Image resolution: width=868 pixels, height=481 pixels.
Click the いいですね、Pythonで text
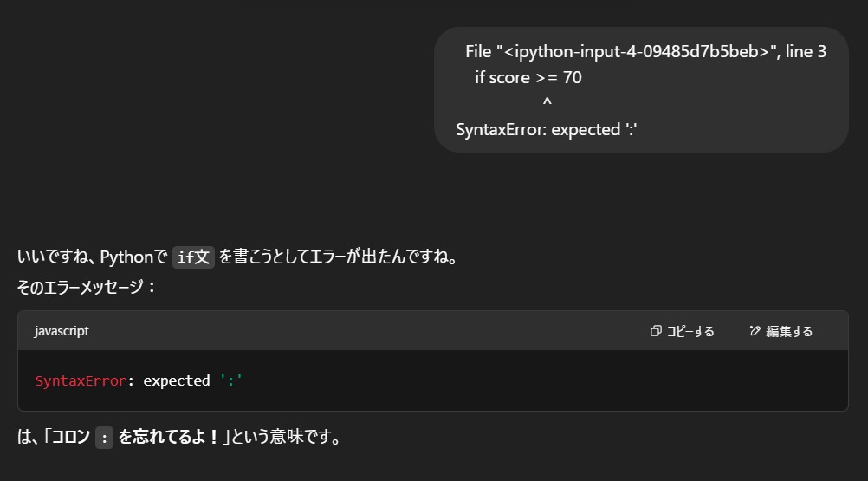pyautogui.click(x=92, y=257)
